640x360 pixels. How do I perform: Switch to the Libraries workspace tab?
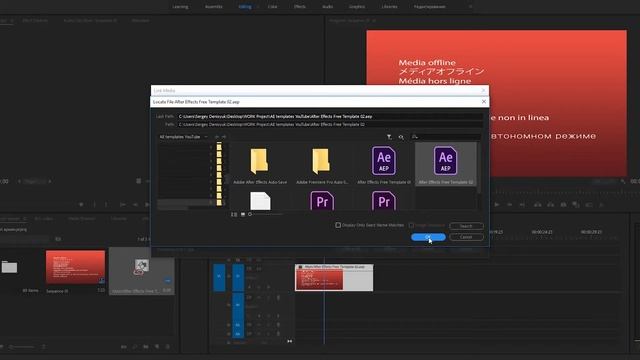[389, 7]
